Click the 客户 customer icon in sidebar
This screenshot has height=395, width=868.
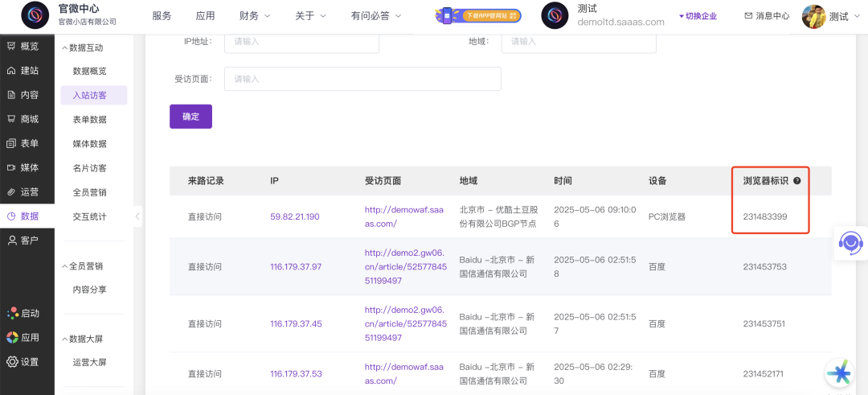coord(12,241)
